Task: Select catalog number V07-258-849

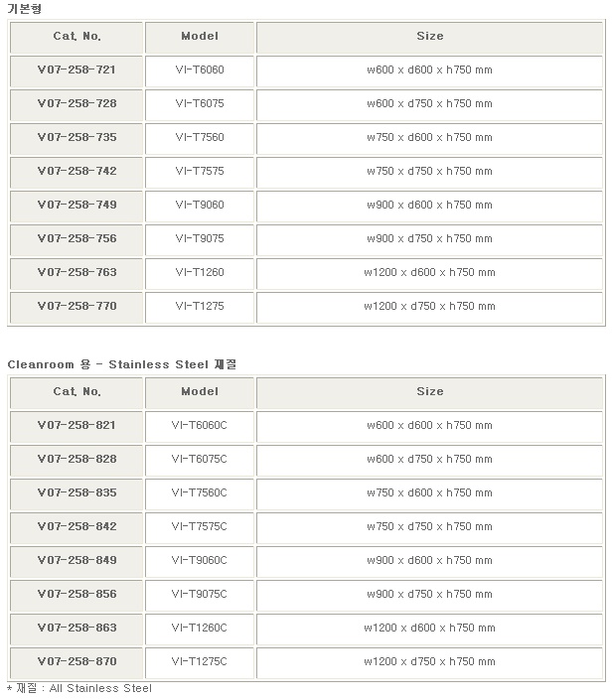Action: click(x=76, y=561)
